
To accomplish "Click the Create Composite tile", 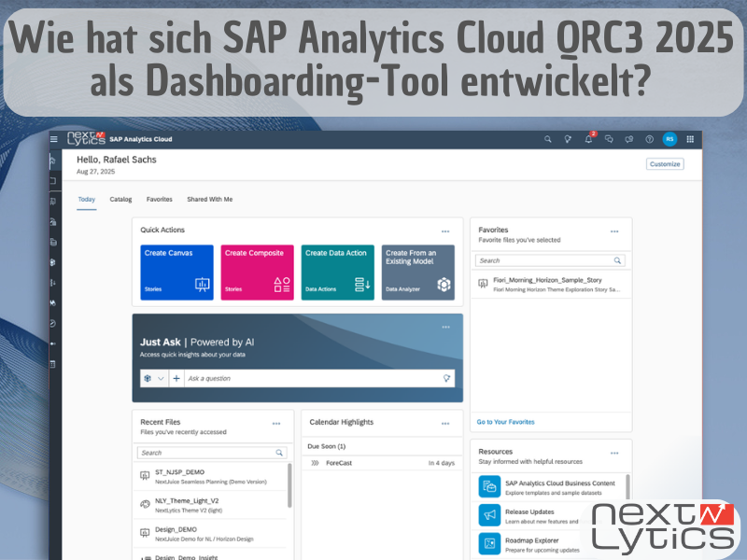I will click(258, 273).
